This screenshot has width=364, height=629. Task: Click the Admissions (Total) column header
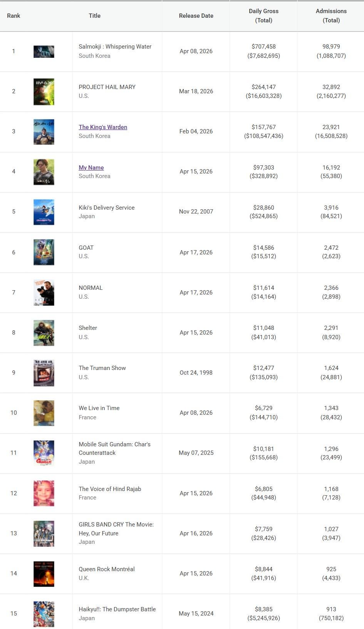click(x=331, y=16)
